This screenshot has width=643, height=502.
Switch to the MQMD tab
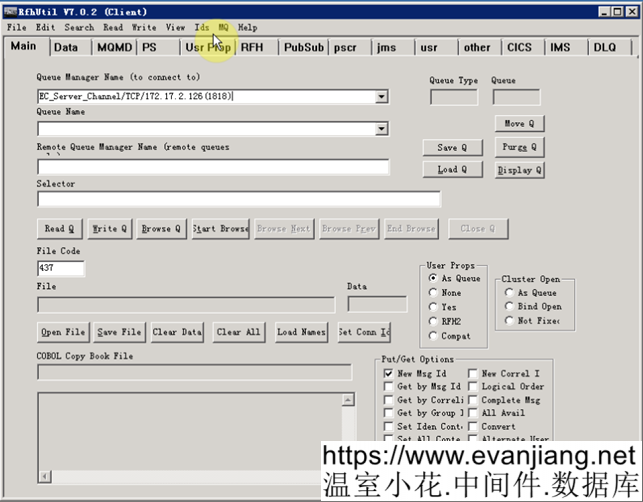click(x=112, y=47)
